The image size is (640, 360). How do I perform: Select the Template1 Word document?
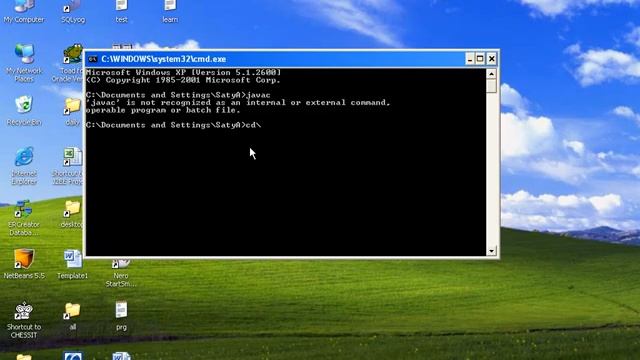(73, 264)
